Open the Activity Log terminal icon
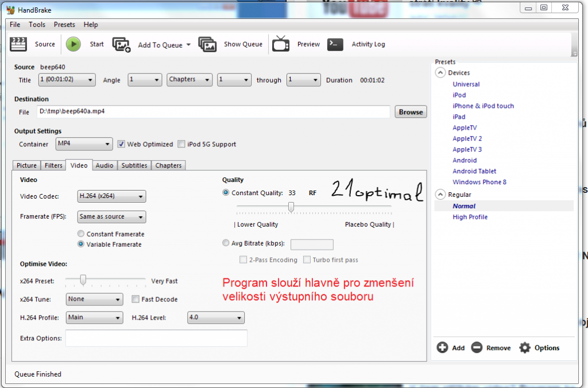Image resolution: width=588 pixels, height=388 pixels. point(335,44)
